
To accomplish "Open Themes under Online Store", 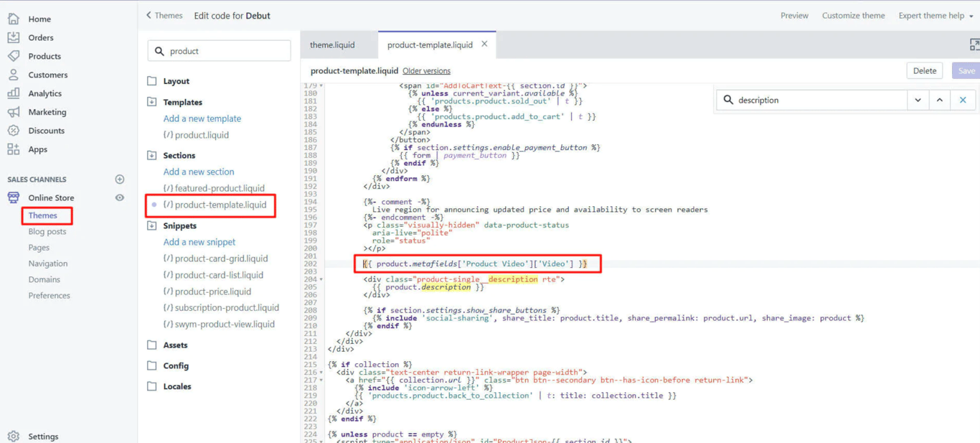I will (x=43, y=215).
